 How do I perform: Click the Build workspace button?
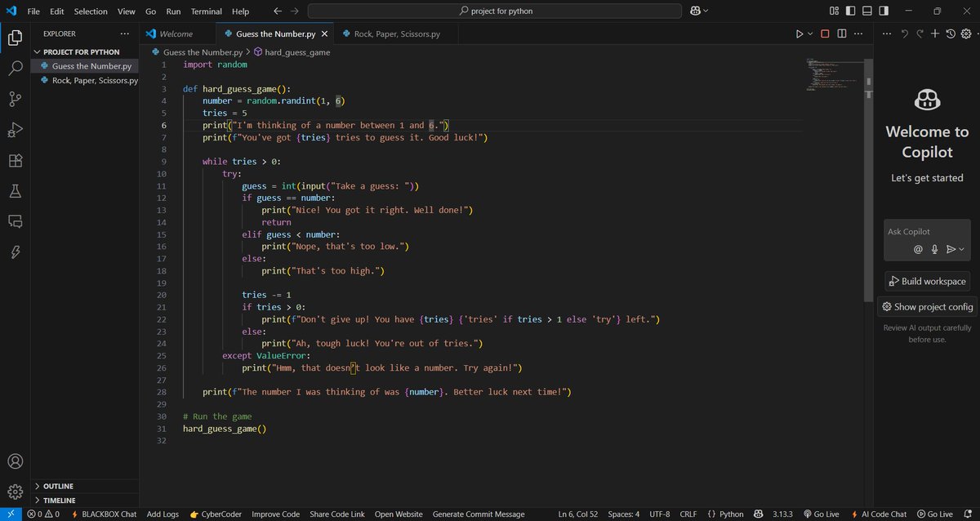click(x=927, y=281)
